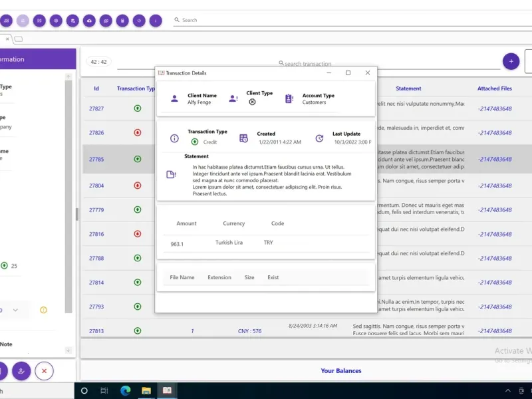Click the Currency column header in dialog
The height and width of the screenshot is (399, 532).
click(234, 223)
